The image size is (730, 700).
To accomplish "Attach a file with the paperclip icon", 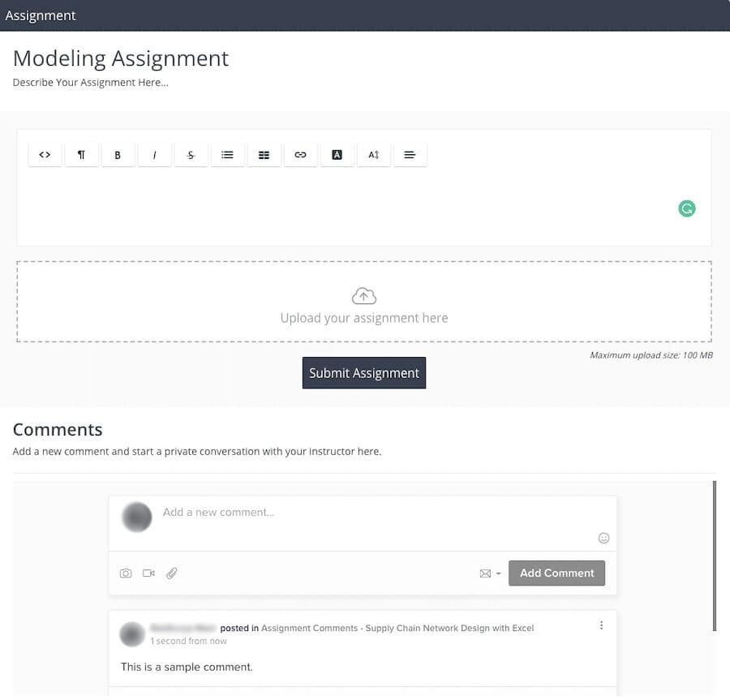I will [172, 573].
